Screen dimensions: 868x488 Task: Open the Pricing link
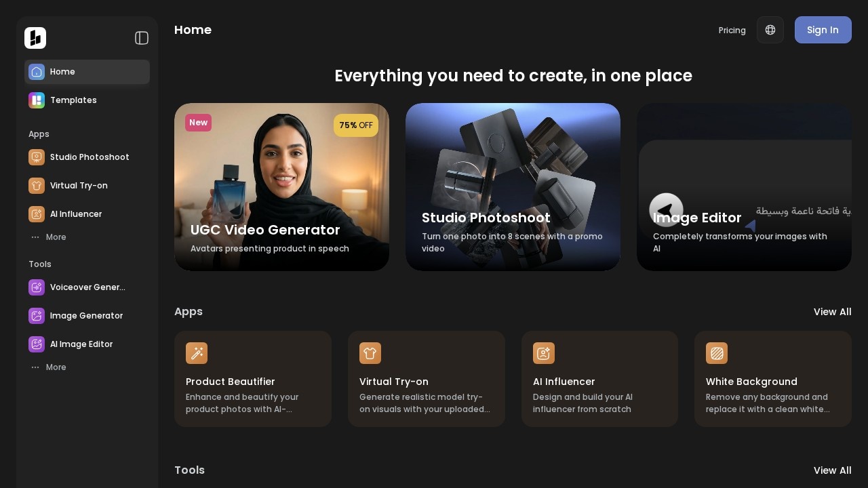pyautogui.click(x=732, y=30)
